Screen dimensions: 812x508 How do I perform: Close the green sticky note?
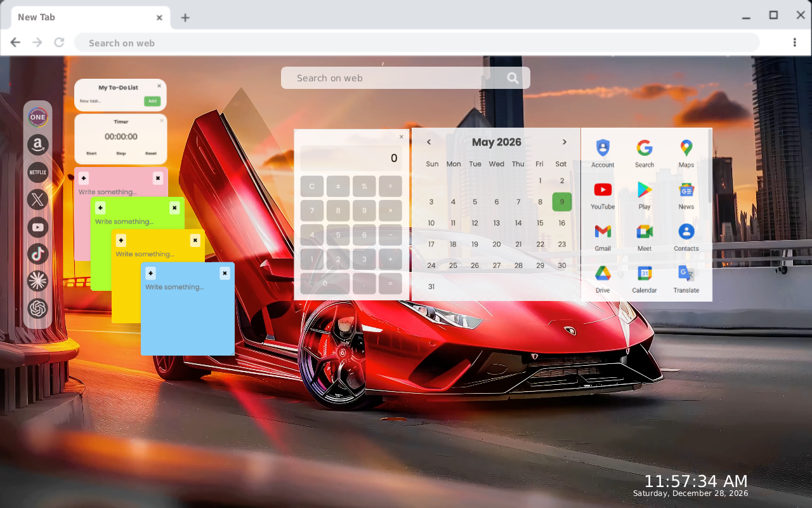[174, 208]
